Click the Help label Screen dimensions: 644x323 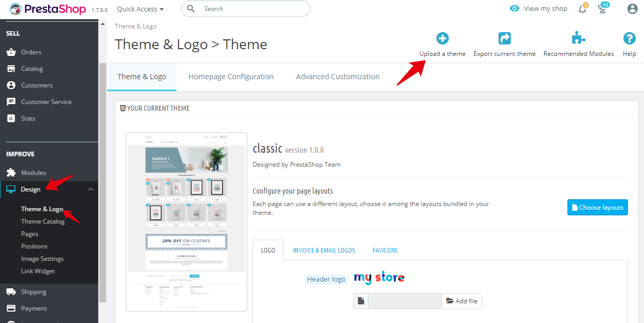pyautogui.click(x=630, y=54)
